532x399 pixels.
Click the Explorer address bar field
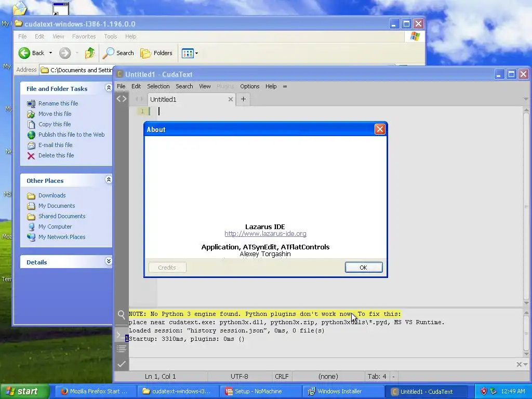pos(76,70)
